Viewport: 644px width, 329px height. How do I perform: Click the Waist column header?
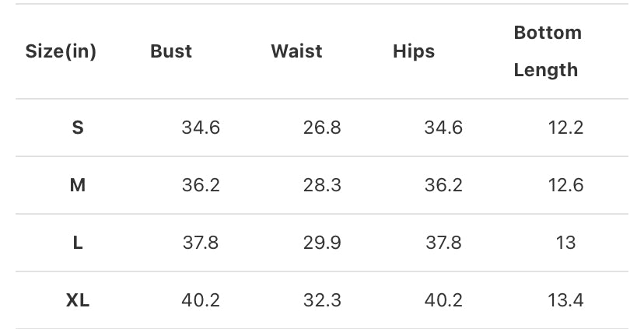point(296,52)
